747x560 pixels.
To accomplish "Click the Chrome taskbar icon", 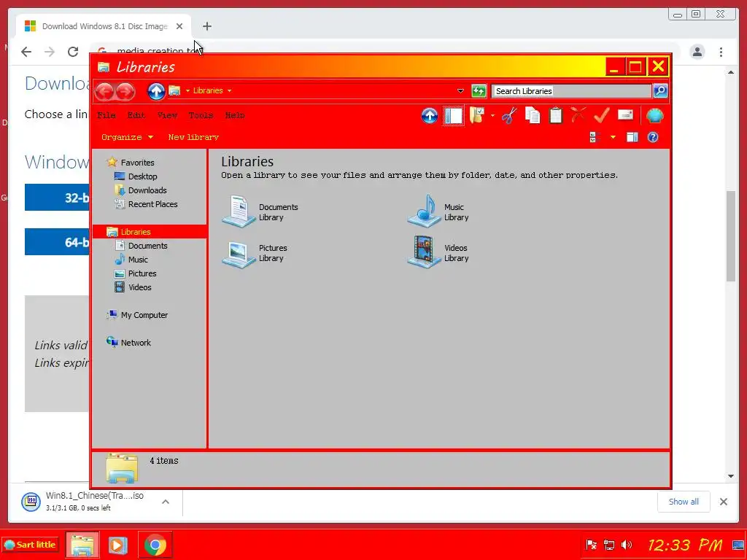I will (x=155, y=545).
